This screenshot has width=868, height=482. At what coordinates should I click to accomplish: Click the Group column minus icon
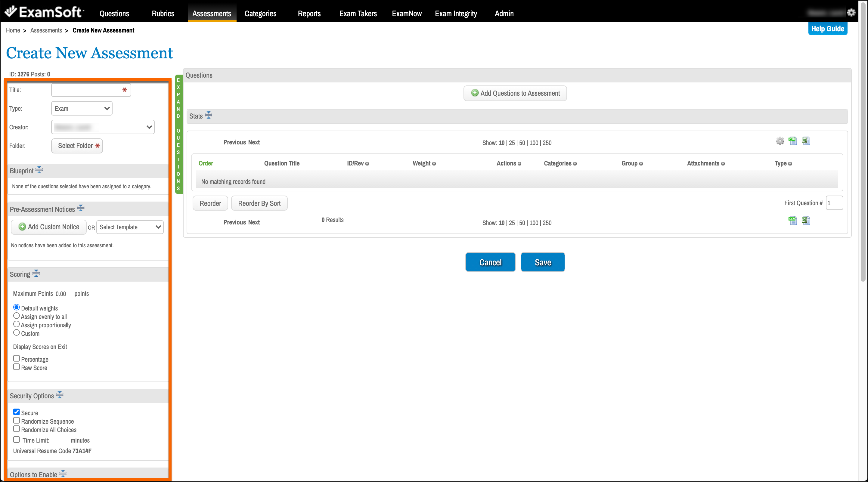pos(641,164)
